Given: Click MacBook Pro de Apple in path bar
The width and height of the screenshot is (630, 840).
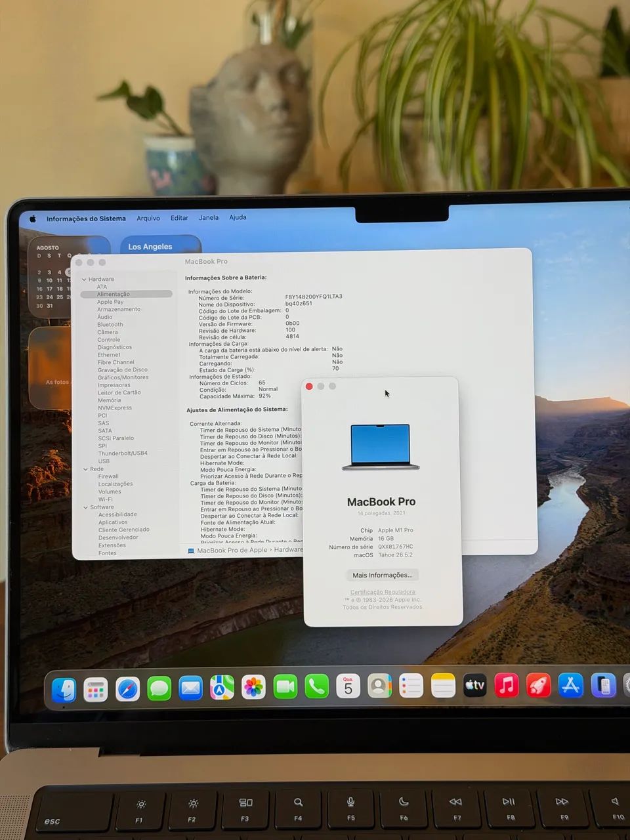Looking at the screenshot, I should coord(232,550).
